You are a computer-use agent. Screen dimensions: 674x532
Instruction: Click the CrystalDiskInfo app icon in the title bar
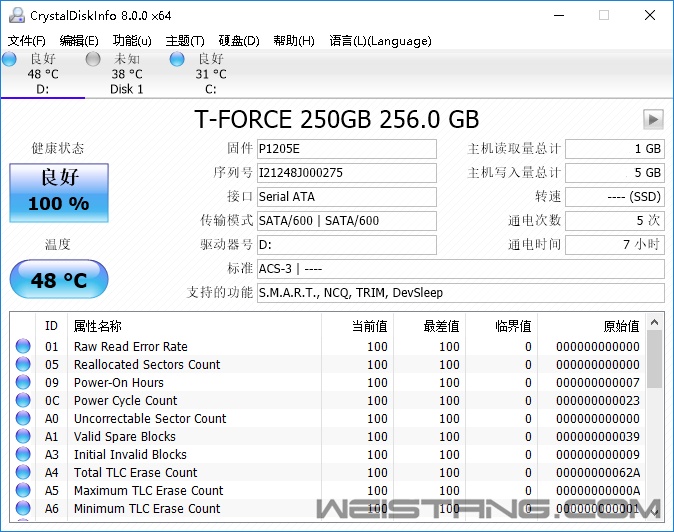point(17,15)
